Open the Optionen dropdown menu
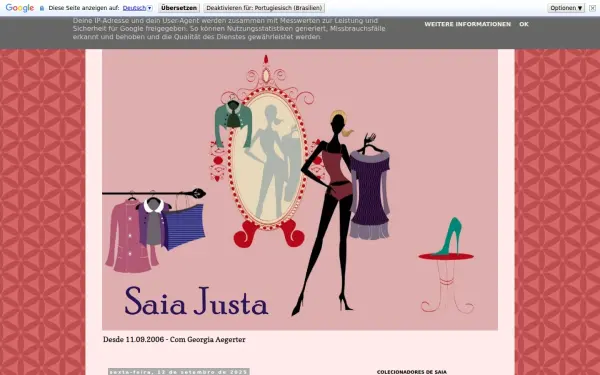Image resolution: width=600 pixels, height=375 pixels. pyautogui.click(x=566, y=8)
